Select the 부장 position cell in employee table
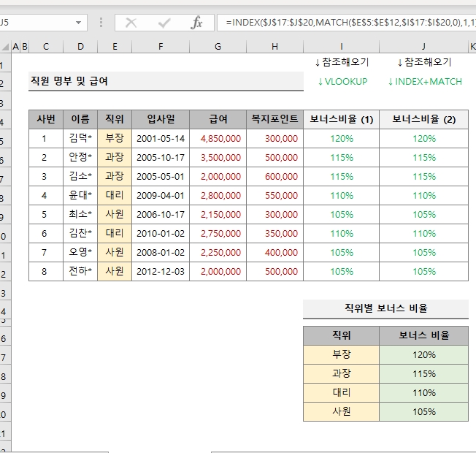 (115, 139)
